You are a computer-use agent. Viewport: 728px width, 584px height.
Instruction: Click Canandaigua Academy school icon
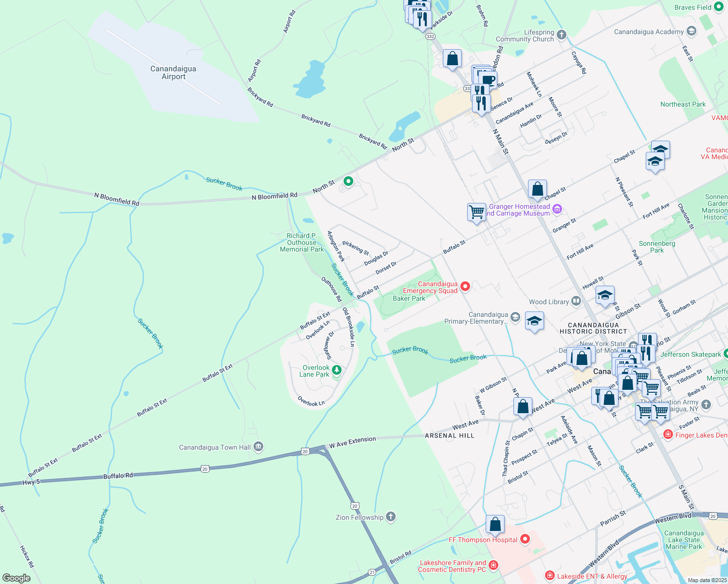tap(691, 32)
